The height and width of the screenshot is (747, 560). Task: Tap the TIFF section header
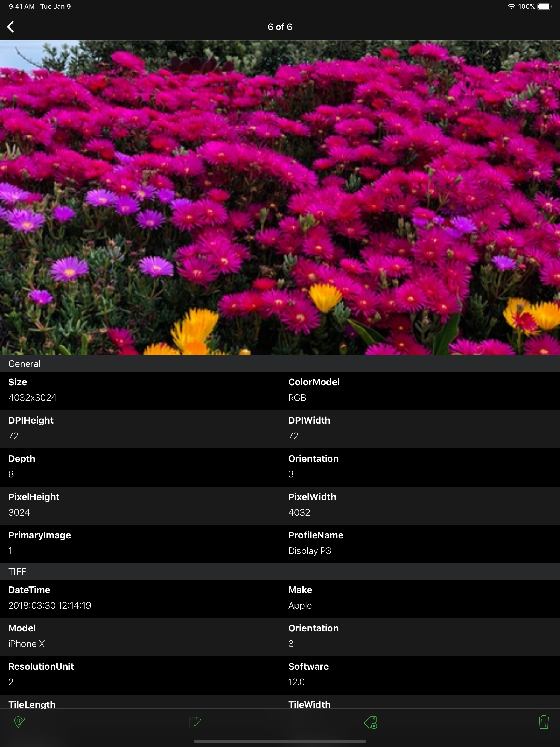click(x=17, y=571)
